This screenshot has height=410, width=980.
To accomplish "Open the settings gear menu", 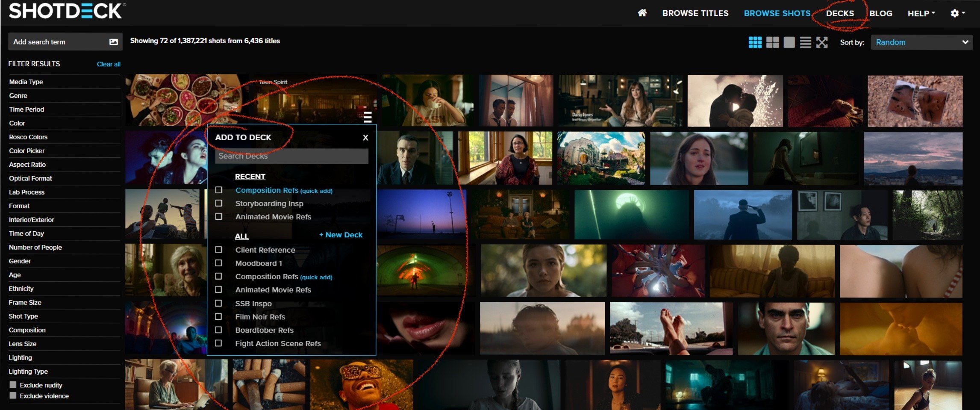I will coord(957,13).
